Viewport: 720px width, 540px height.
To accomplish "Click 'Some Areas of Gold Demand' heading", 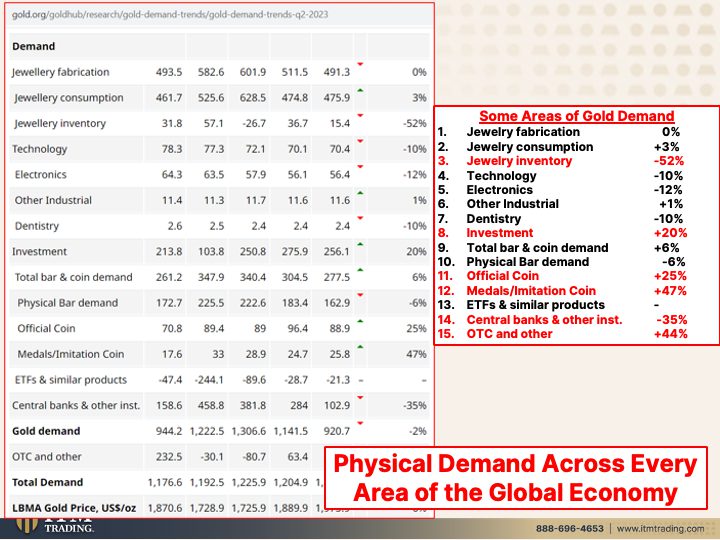I will tap(577, 116).
